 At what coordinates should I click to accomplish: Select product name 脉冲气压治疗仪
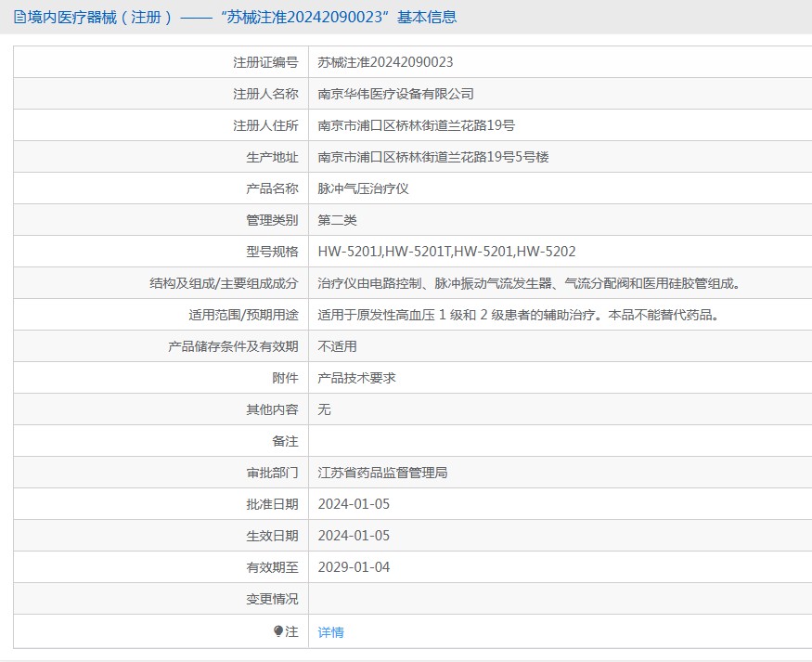[363, 188]
